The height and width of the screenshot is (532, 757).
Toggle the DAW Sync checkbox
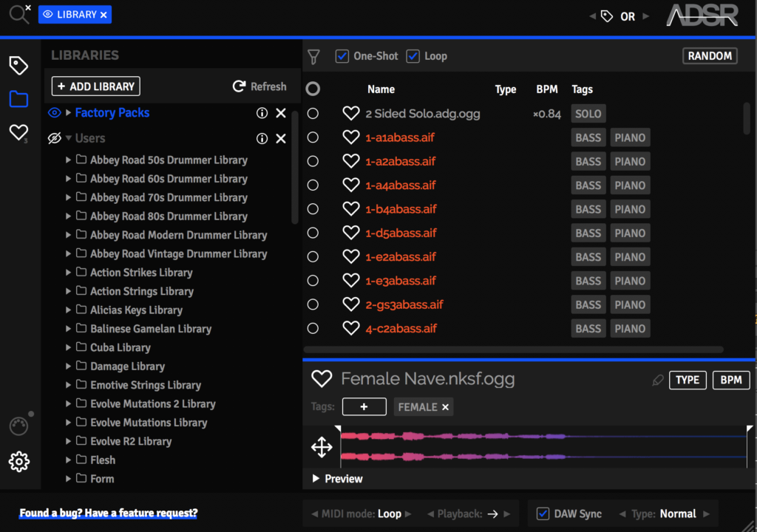click(543, 514)
